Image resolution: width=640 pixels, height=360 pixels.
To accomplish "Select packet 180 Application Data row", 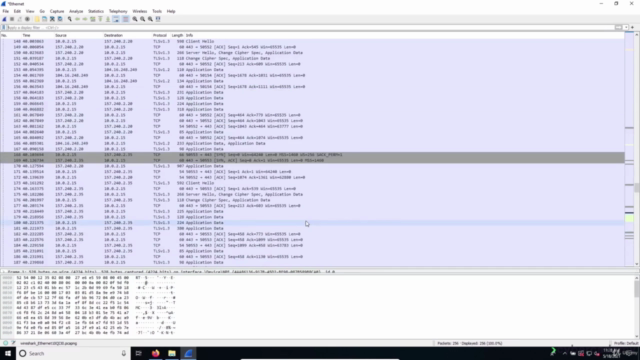I will (312, 223).
